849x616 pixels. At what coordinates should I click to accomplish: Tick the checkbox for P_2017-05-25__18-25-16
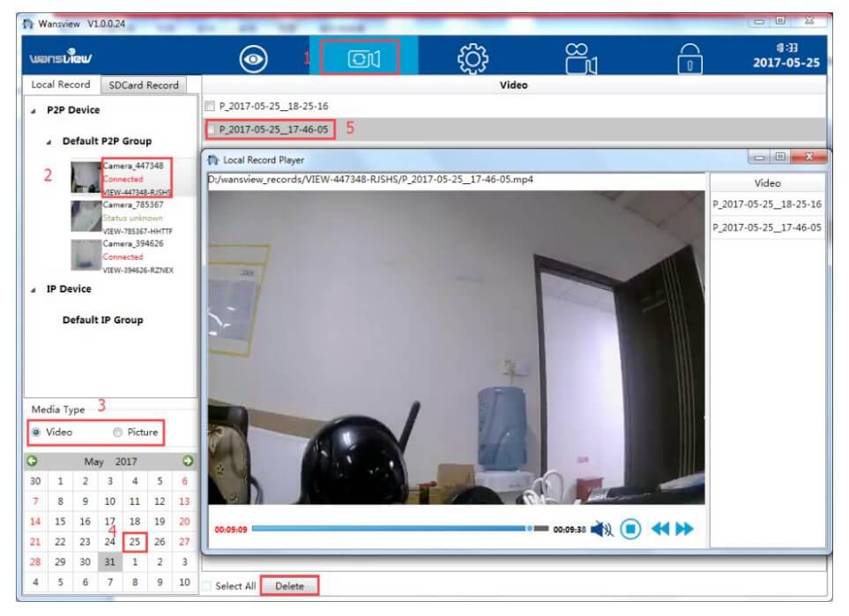coord(210,106)
